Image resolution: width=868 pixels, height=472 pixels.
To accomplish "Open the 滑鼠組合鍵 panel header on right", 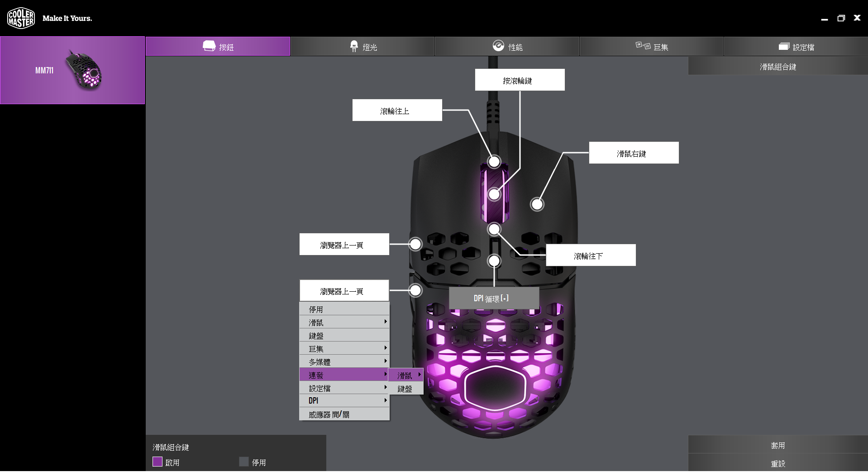I will point(778,66).
